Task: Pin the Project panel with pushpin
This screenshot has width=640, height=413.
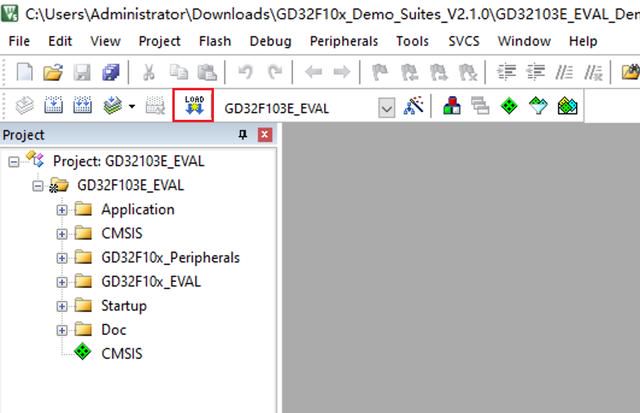Action: 243,134
